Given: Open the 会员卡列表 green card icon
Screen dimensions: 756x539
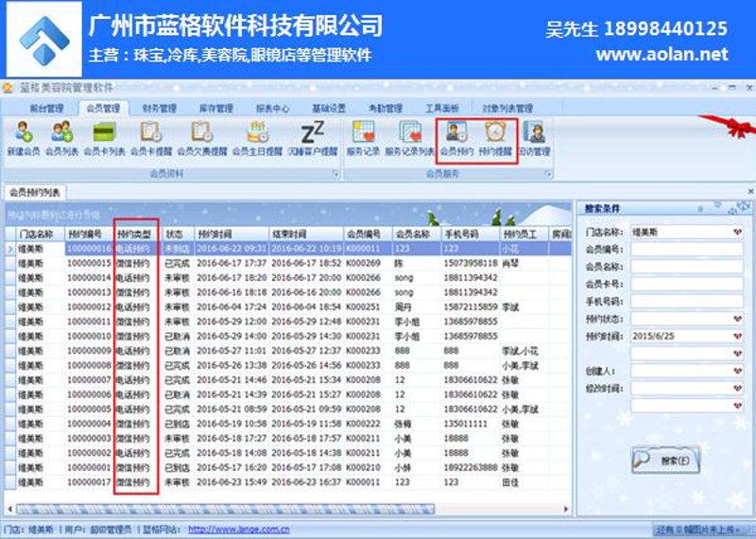Looking at the screenshot, I should click(104, 138).
